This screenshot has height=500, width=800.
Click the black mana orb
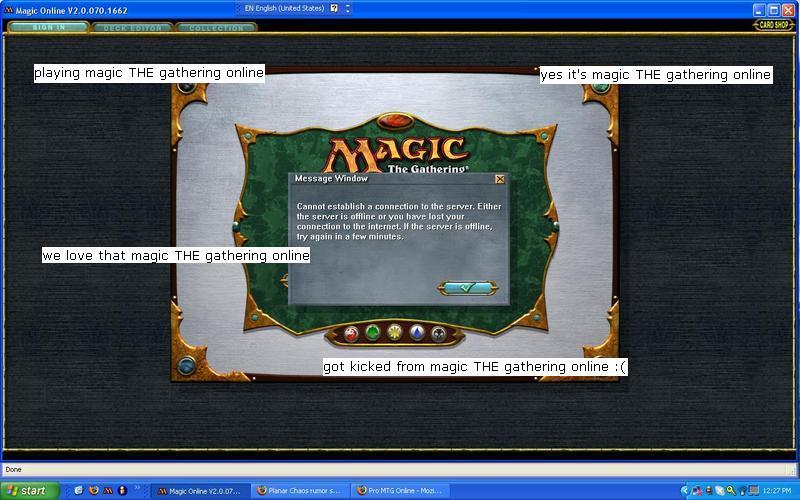tap(438, 334)
